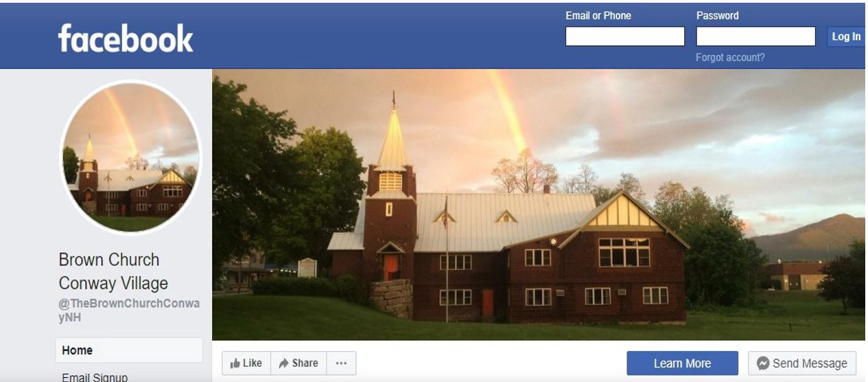Open the three-dots more options menu

341,363
